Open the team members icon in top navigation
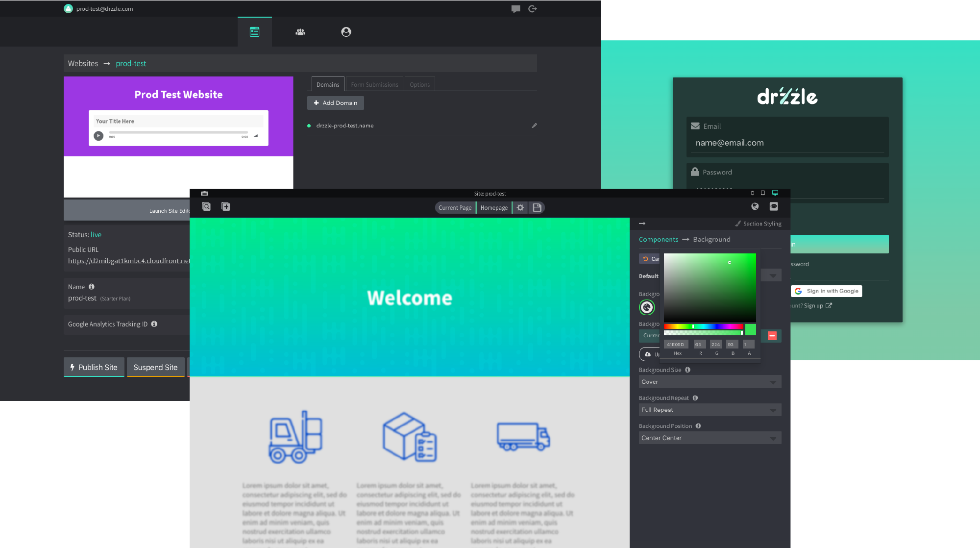This screenshot has height=548, width=980. pyautogui.click(x=300, y=32)
